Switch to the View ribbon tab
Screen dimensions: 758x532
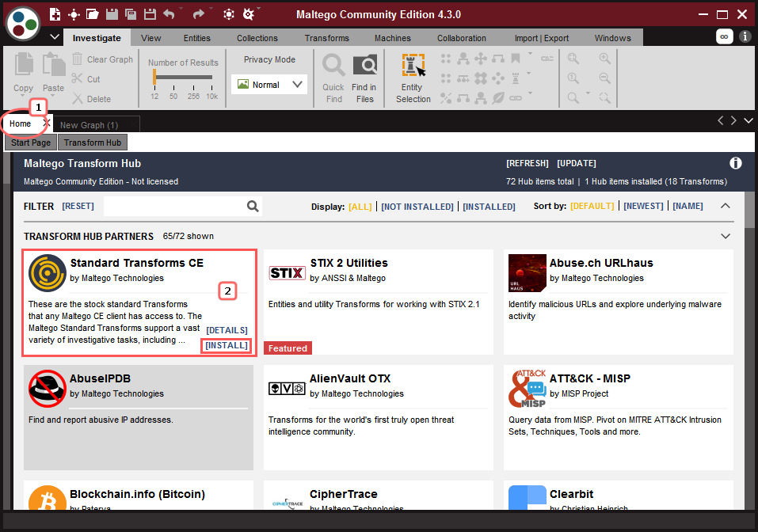click(150, 38)
